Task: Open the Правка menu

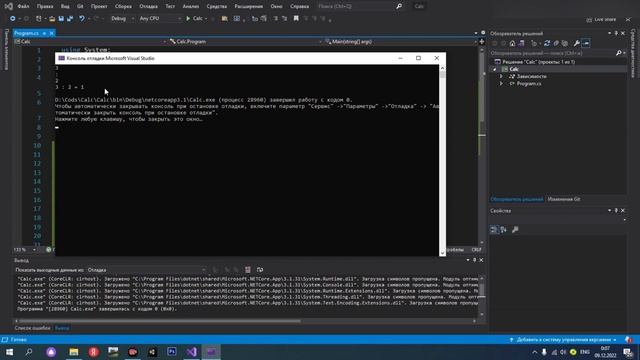Action: tap(45, 7)
